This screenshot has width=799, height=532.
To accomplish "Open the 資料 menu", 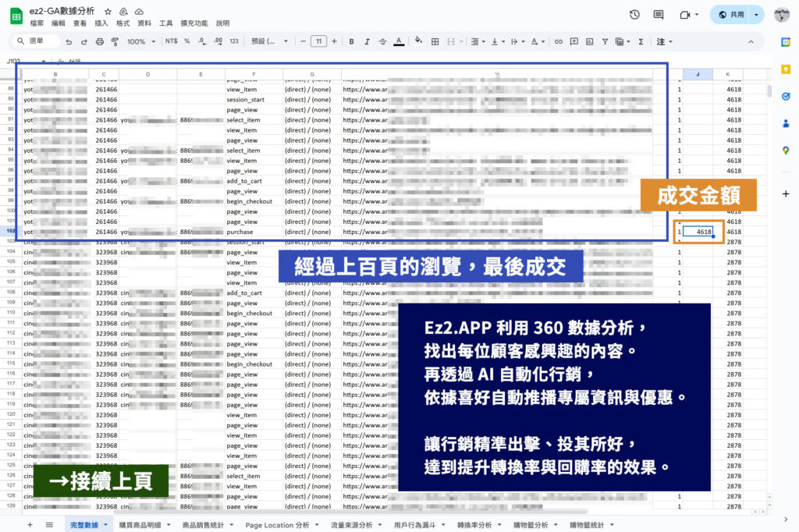I will click(144, 23).
